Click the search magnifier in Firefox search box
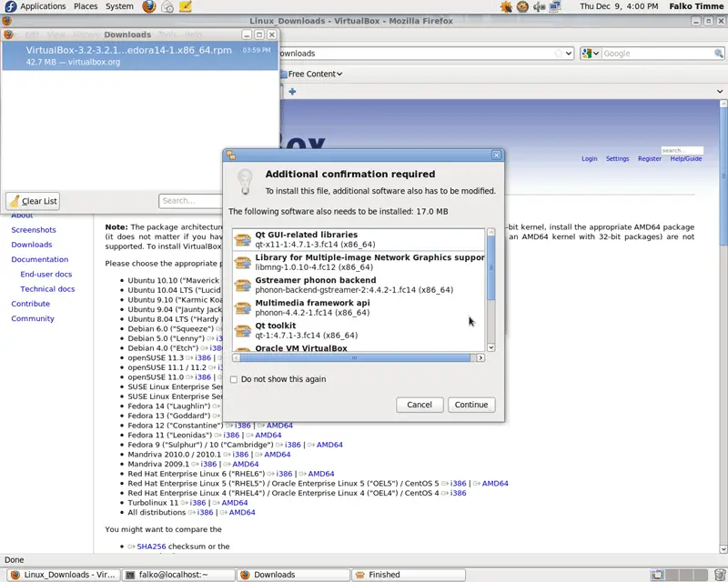The image size is (728, 582). [x=718, y=54]
